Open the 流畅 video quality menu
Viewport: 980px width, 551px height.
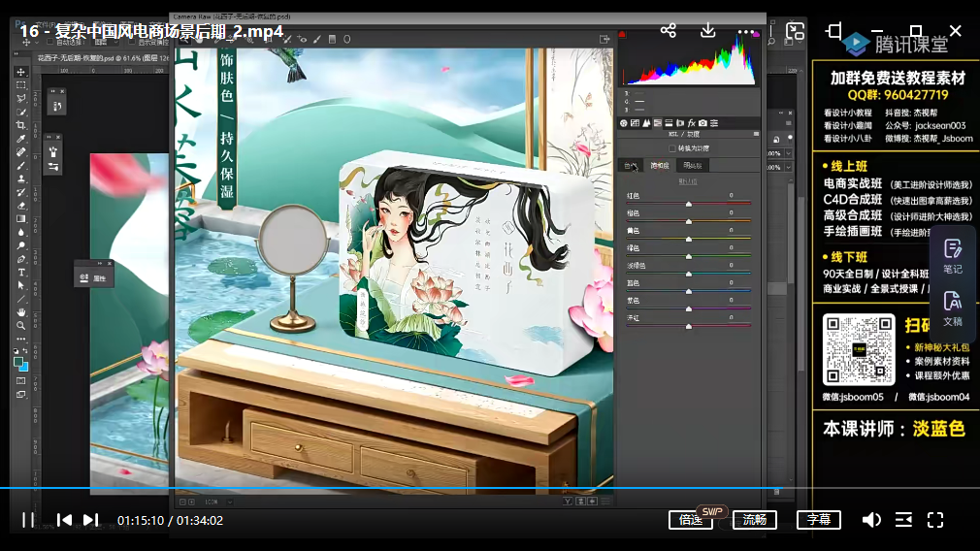pyautogui.click(x=754, y=520)
